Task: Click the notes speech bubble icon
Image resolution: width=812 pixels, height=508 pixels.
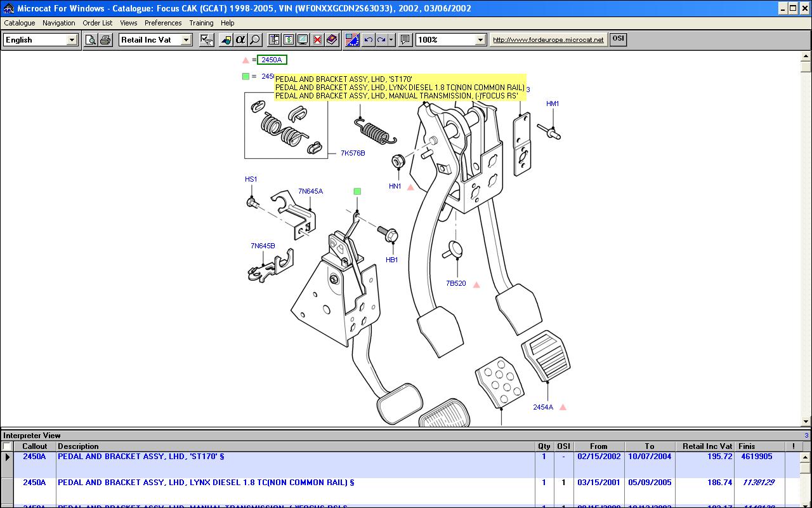Action: (405, 40)
